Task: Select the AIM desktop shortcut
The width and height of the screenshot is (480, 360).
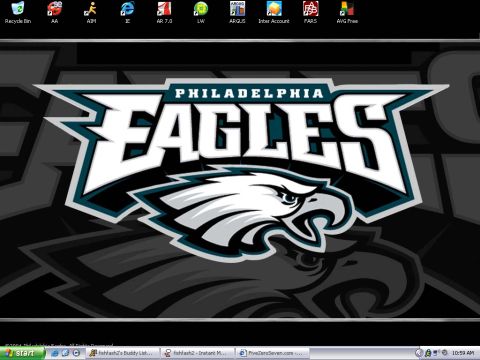Action: coord(91,12)
